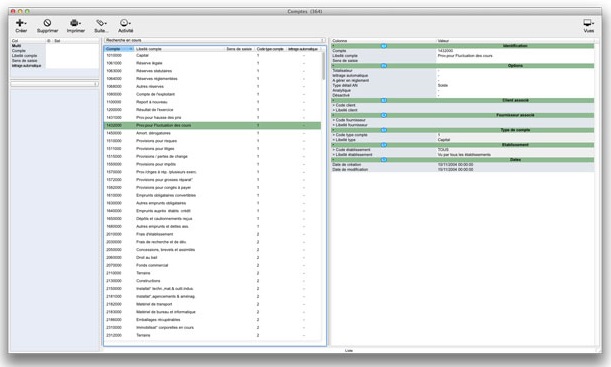The height and width of the screenshot is (367, 611).
Task: Click the Valeur column header in detail panel
Action: coord(515,41)
